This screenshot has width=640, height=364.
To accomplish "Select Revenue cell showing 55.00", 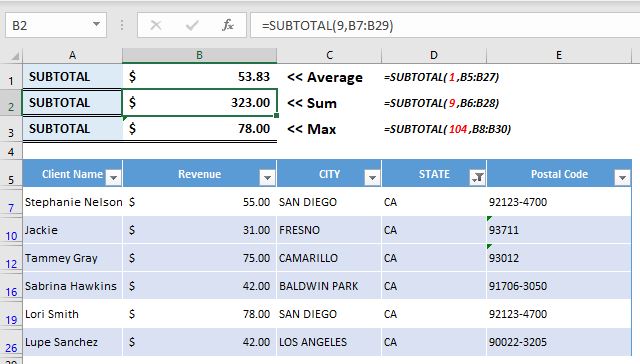I will click(200, 202).
